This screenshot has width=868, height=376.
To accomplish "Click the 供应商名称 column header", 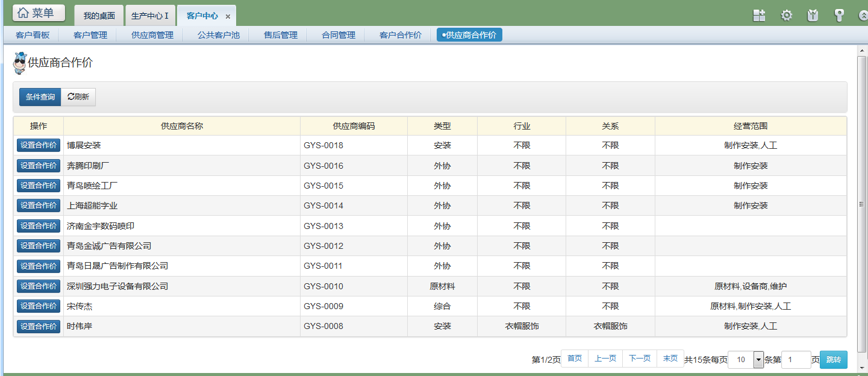I will 182,126.
